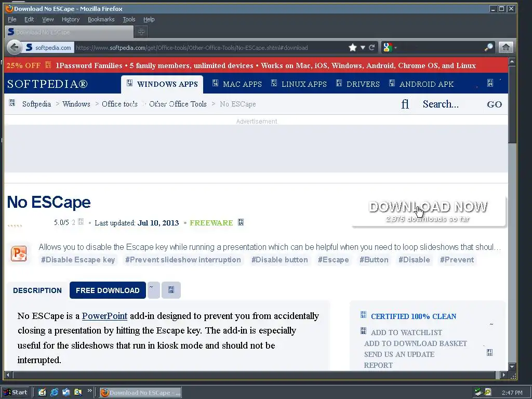
Task: Select the #Disable button tag
Action: tap(280, 260)
